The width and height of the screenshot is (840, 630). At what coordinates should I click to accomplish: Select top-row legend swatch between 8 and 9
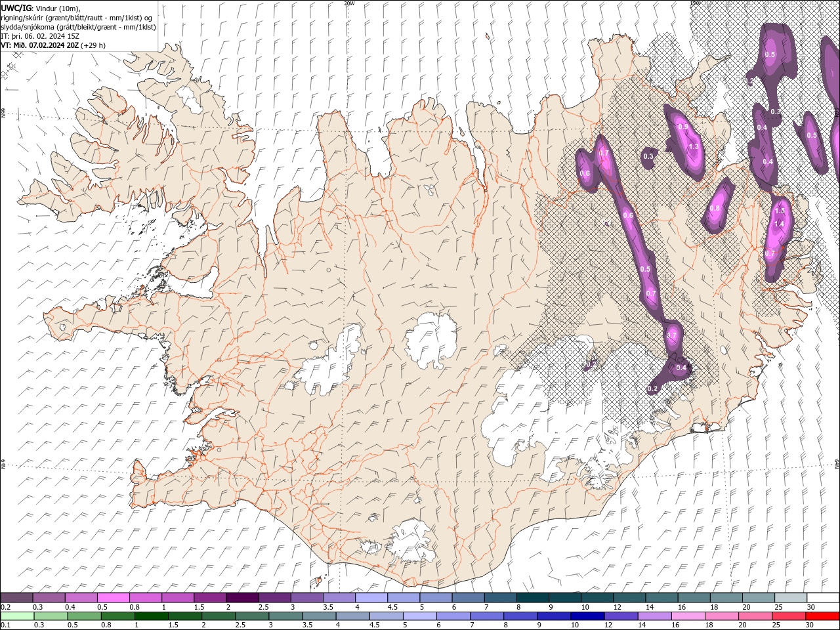click(x=533, y=598)
